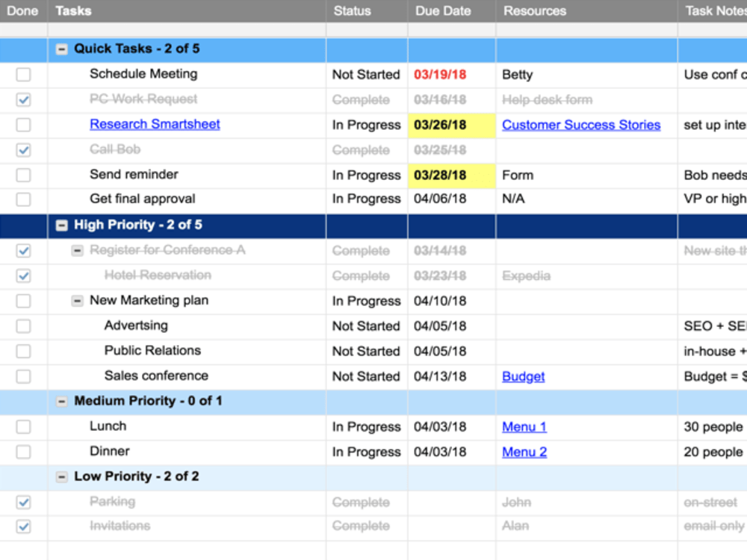Screen dimensions: 747x560
Task: Select the Get final approval task cell
Action: (187, 200)
